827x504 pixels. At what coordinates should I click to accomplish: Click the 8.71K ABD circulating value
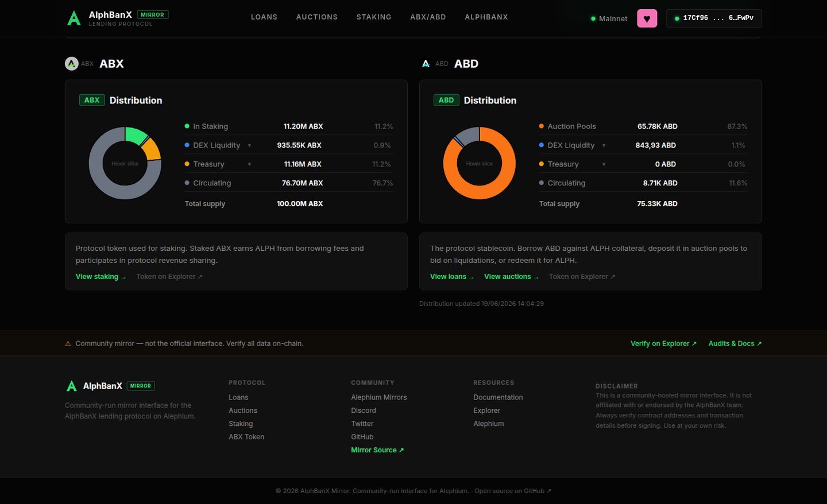coord(660,183)
